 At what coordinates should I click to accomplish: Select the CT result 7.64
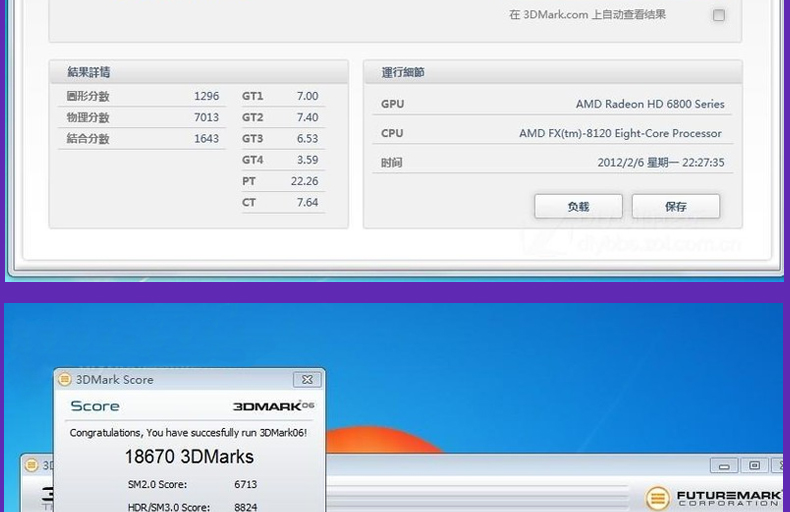307,202
